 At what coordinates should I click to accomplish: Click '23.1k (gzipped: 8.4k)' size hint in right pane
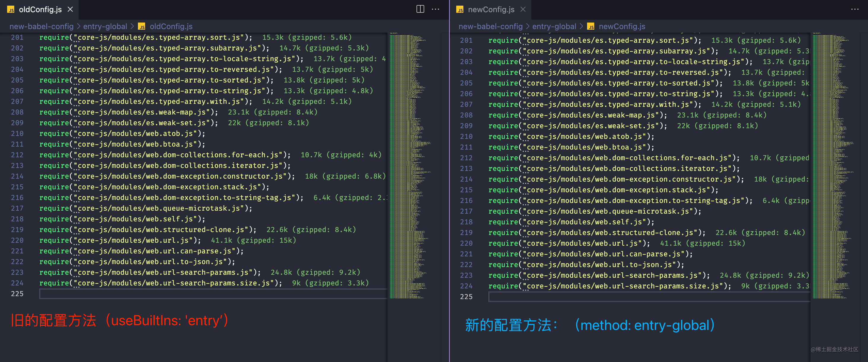click(x=722, y=115)
